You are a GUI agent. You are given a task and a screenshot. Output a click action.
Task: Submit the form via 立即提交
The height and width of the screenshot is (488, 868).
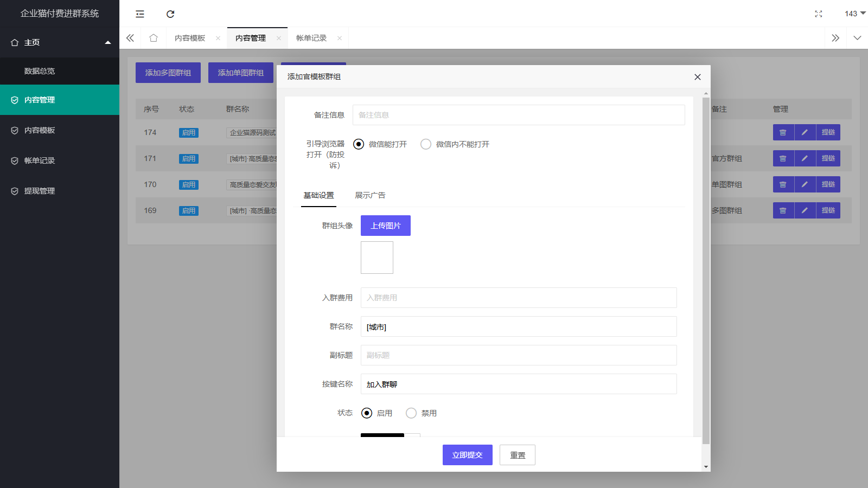pos(467,455)
